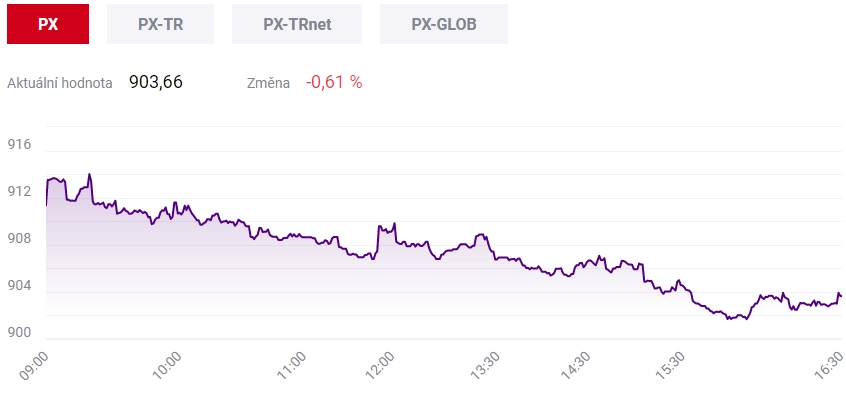
Task: Click the 14:30 time axis label
Action: click(x=578, y=364)
